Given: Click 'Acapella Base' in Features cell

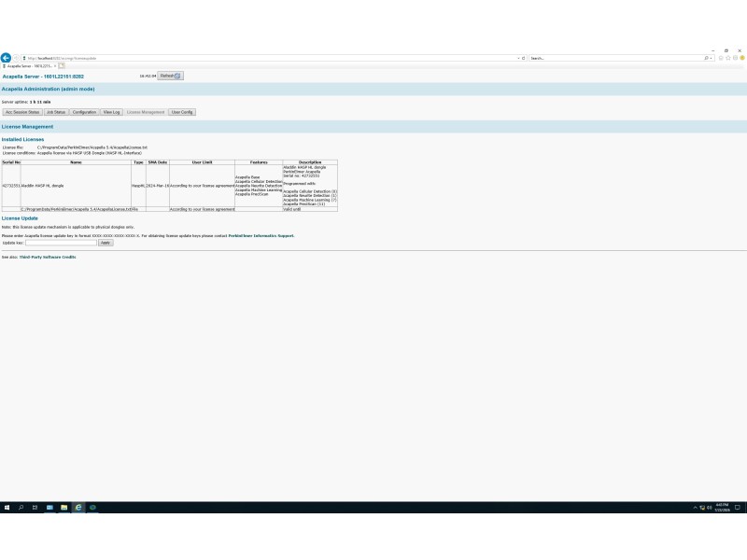Looking at the screenshot, I should click(247, 177).
